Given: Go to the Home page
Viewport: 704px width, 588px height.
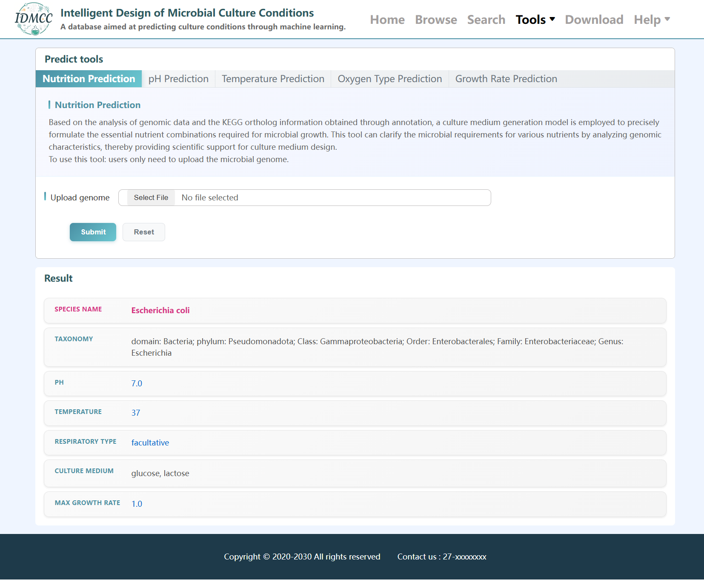Looking at the screenshot, I should (387, 20).
